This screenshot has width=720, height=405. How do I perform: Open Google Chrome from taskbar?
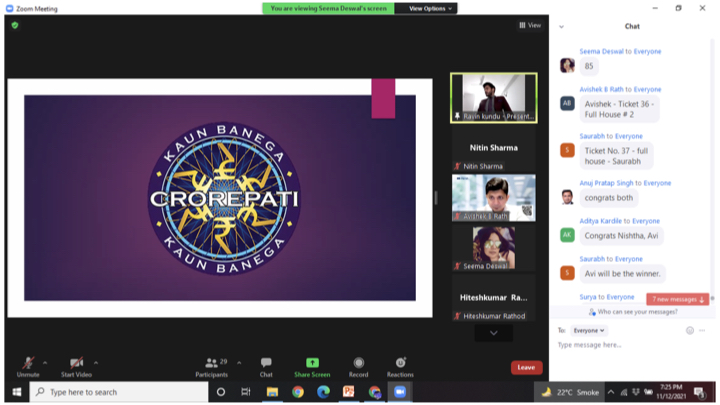(x=298, y=392)
